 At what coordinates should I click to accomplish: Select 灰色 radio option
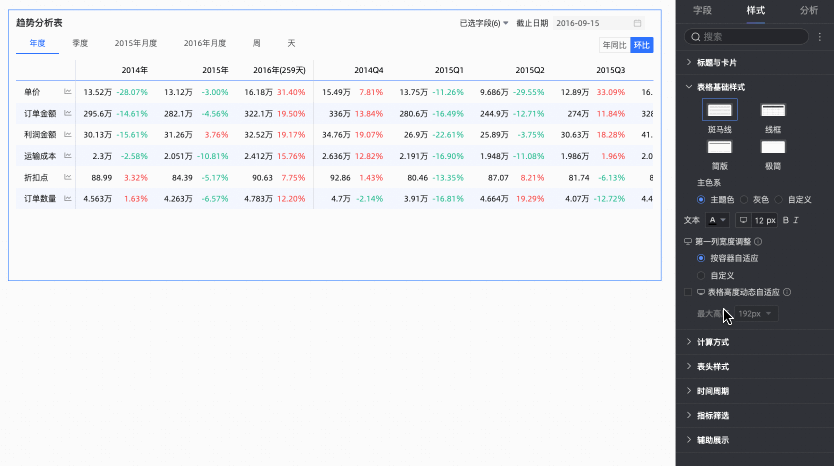click(x=744, y=199)
